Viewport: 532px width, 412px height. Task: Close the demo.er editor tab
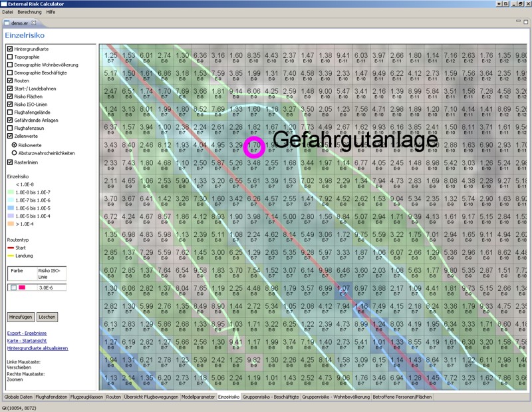[35, 23]
